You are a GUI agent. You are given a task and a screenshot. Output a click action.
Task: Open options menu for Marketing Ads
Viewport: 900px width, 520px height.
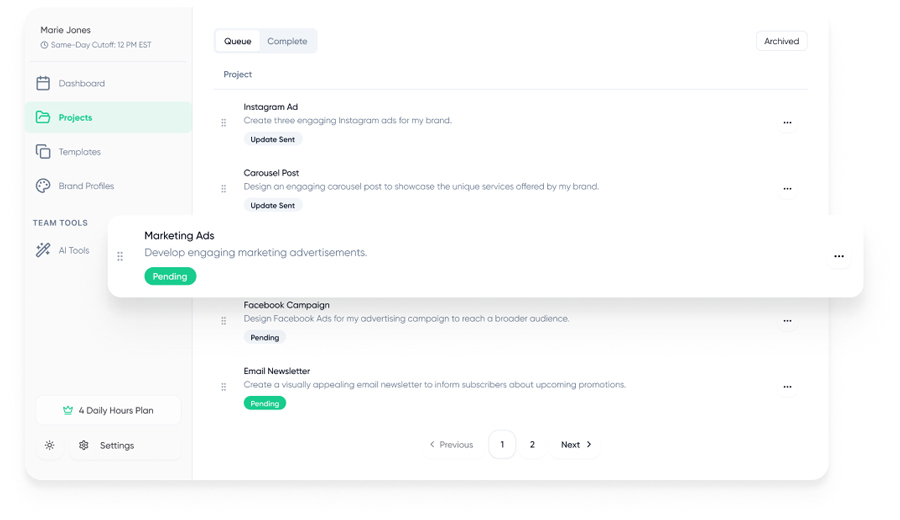(x=839, y=256)
